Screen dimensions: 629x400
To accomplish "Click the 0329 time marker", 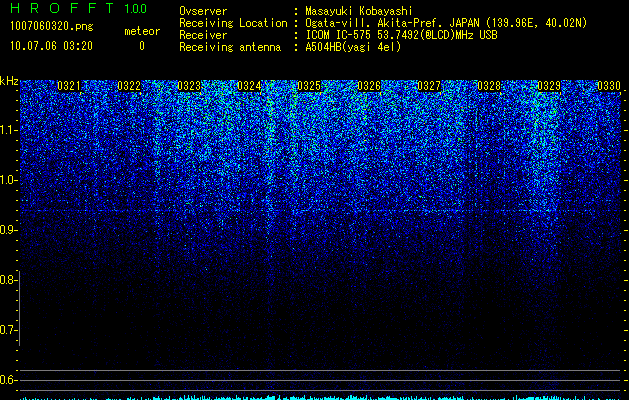I will tap(549, 86).
